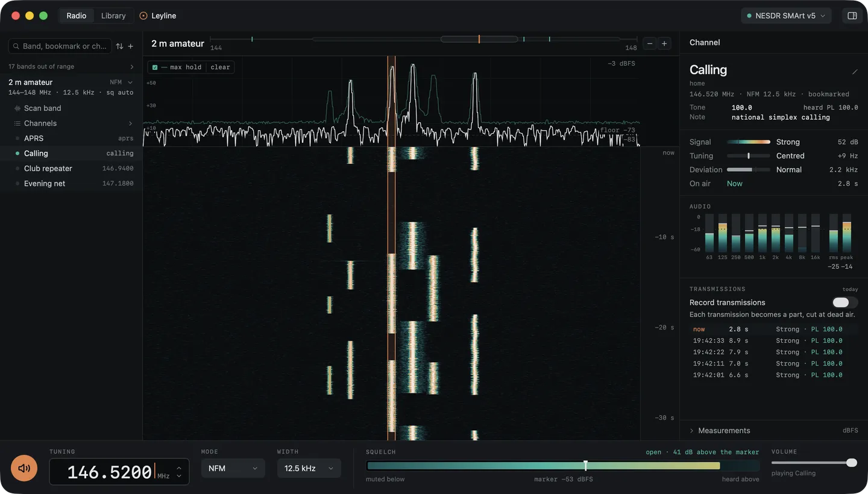Click the volume slider knob

coord(852,463)
